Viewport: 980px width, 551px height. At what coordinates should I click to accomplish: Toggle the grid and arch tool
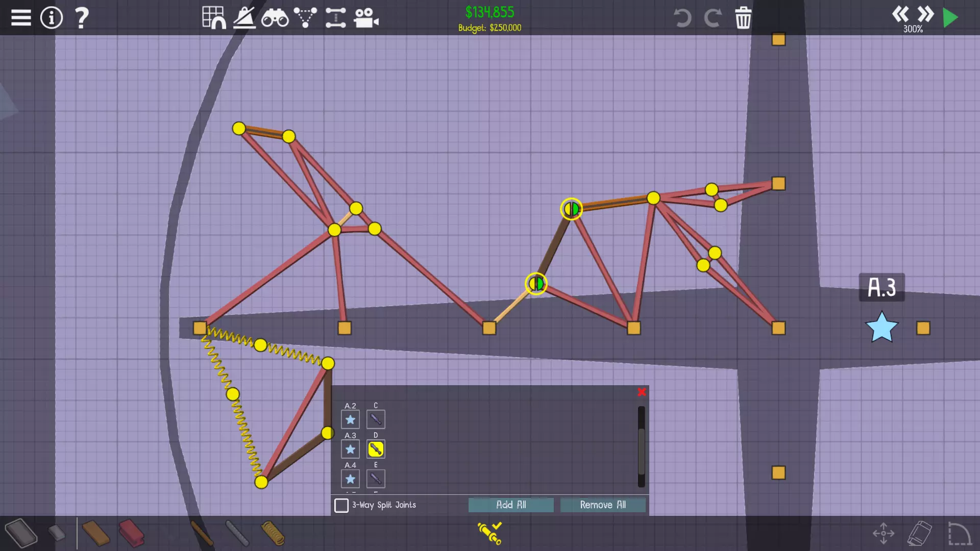214,18
